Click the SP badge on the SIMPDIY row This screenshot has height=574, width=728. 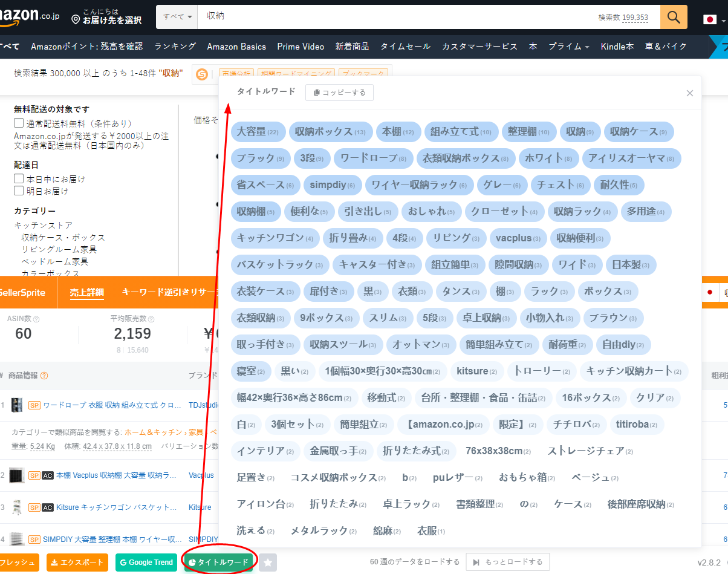(x=34, y=539)
